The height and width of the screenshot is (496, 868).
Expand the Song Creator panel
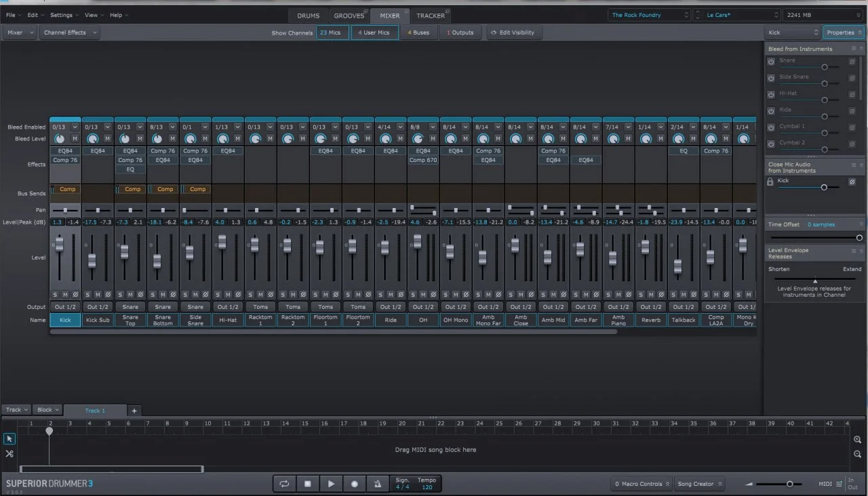(x=700, y=484)
